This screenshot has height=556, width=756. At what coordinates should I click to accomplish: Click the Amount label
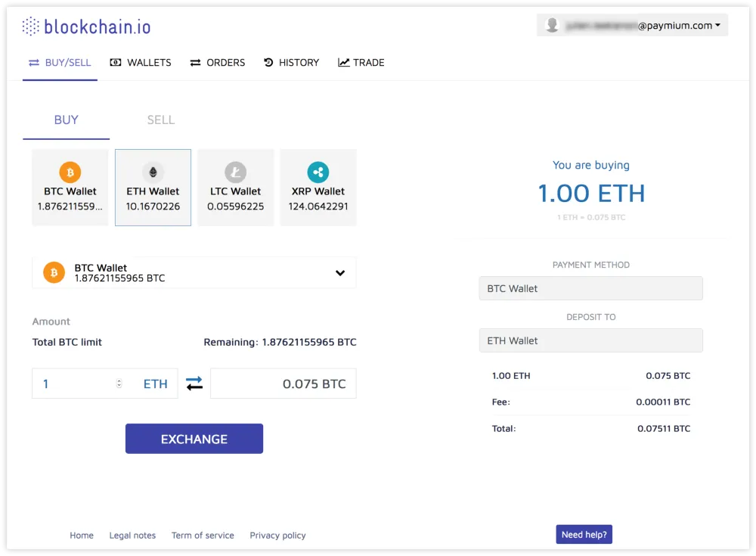pyautogui.click(x=51, y=321)
